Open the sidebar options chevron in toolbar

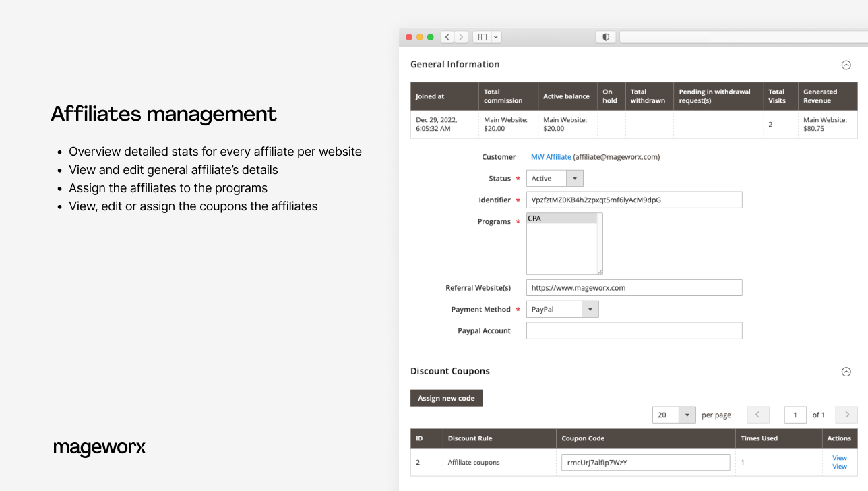coord(496,37)
